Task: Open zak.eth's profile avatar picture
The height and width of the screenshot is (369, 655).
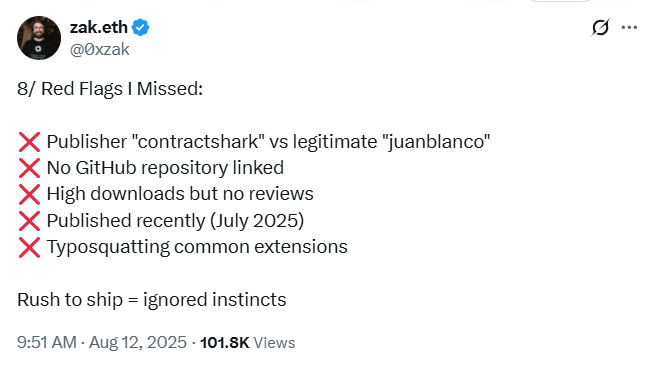Action: (x=39, y=38)
